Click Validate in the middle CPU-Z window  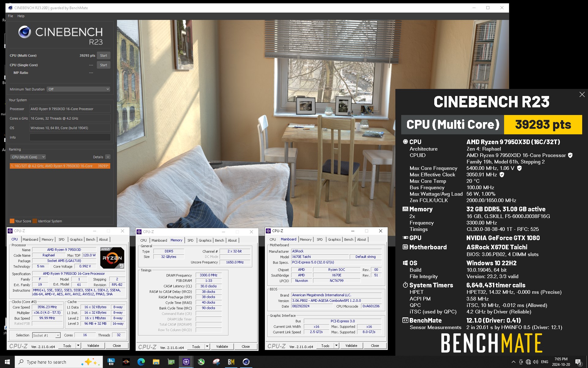[x=222, y=347]
